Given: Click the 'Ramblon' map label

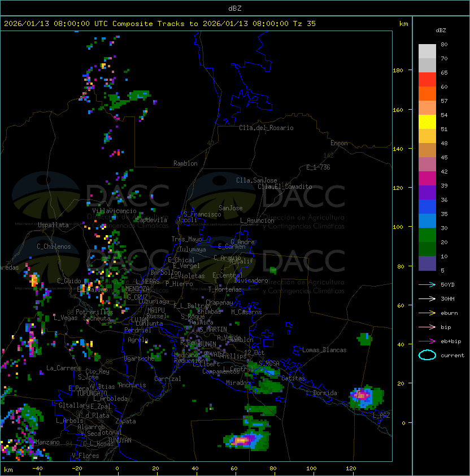Looking at the screenshot, I should point(185,163).
